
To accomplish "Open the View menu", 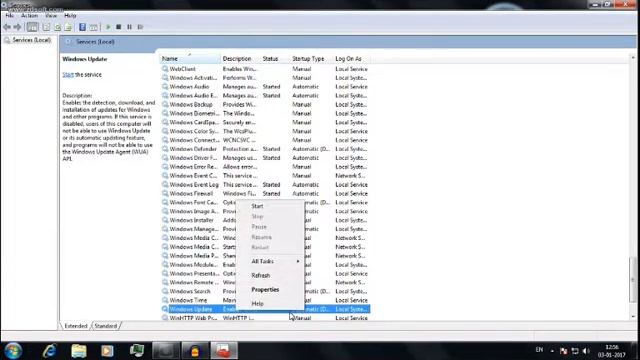I will 51,16.
